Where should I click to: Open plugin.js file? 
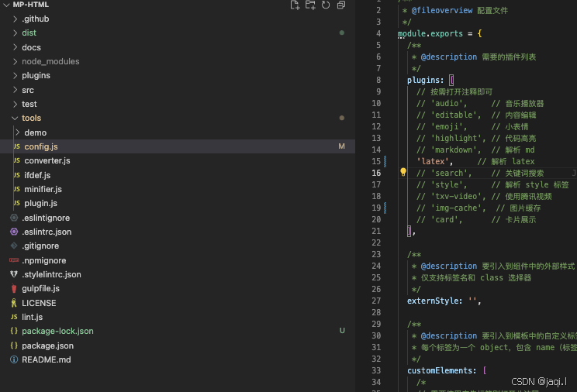pyautogui.click(x=40, y=203)
